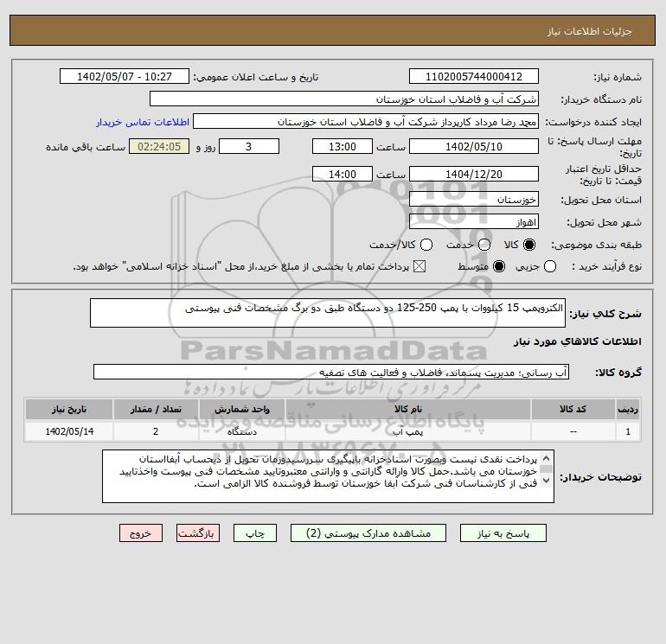The height and width of the screenshot is (644, 666).
Task: Click the تاریخ نیاز column header
Action: [69, 409]
